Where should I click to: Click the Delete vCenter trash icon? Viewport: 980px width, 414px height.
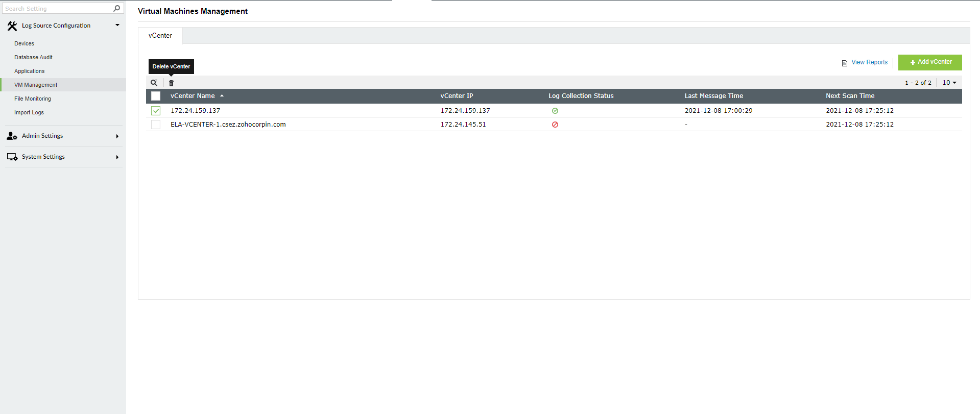[171, 83]
